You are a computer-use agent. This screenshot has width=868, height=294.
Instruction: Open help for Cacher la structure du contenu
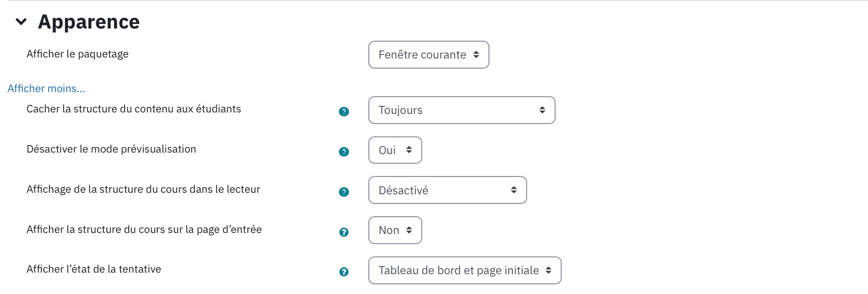344,111
